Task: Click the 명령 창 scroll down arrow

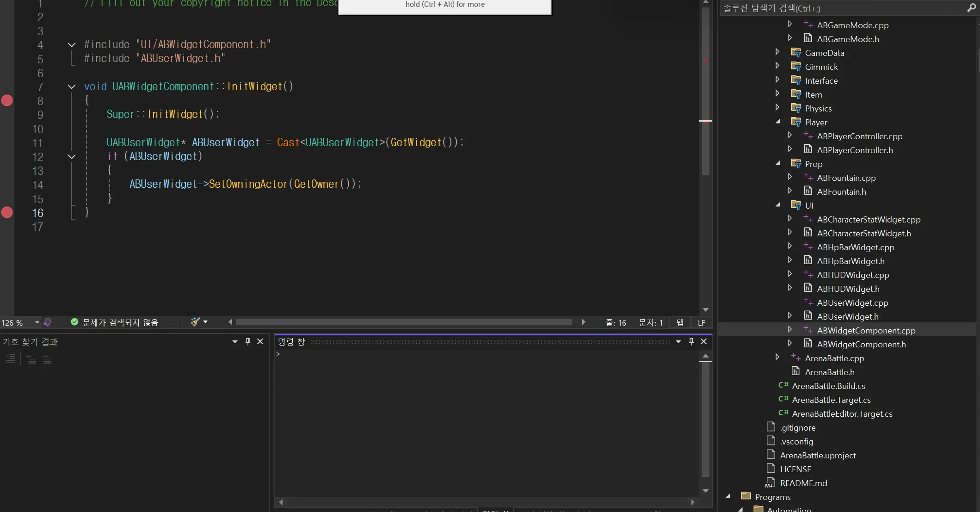Action: tap(706, 491)
